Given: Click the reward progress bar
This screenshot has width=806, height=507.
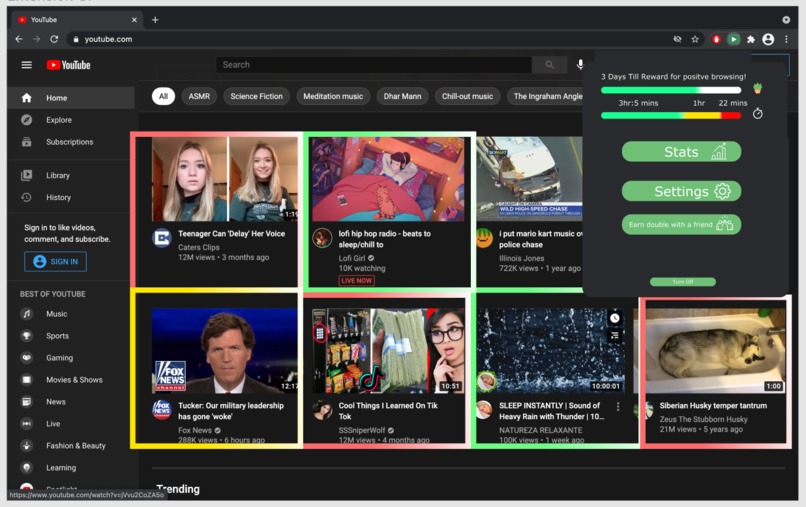Looking at the screenshot, I should [x=671, y=90].
